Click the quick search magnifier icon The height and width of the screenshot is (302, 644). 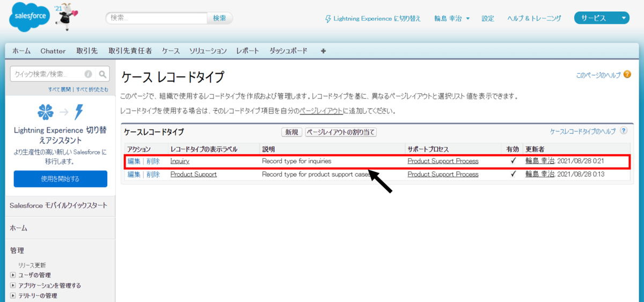[x=103, y=74]
